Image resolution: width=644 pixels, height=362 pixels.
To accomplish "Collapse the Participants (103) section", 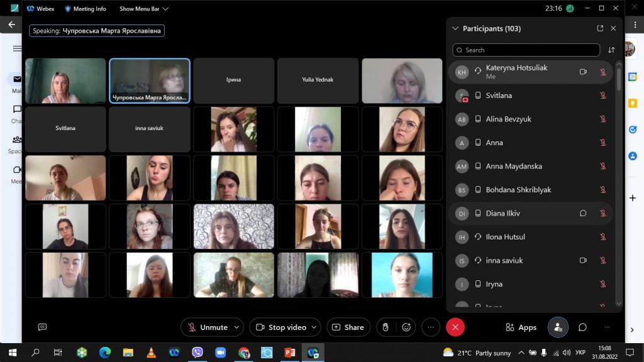I will [x=455, y=28].
